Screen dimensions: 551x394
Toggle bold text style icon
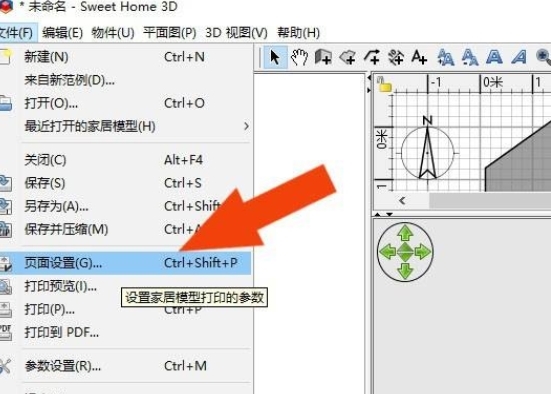(494, 57)
